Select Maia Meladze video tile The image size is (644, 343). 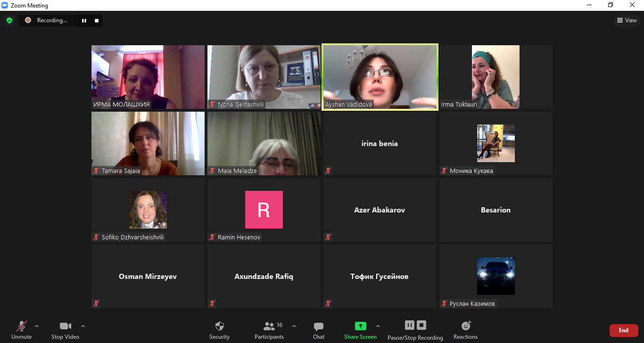point(264,144)
